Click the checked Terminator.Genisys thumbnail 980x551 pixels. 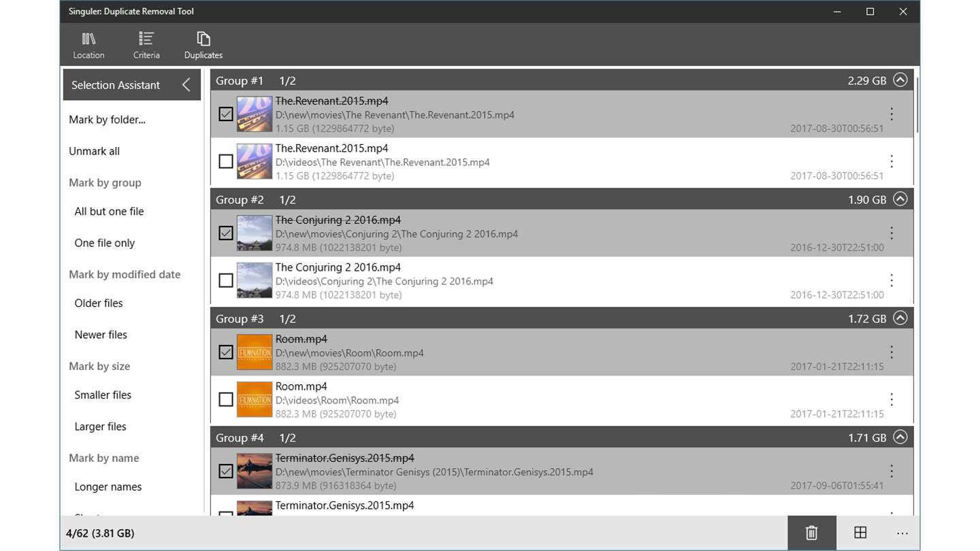tap(255, 471)
